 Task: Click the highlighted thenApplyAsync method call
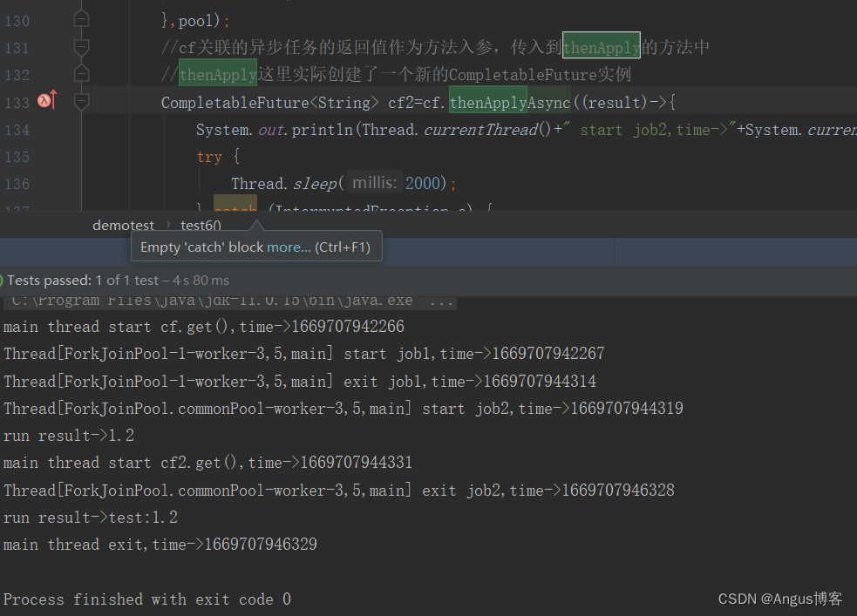click(x=510, y=102)
